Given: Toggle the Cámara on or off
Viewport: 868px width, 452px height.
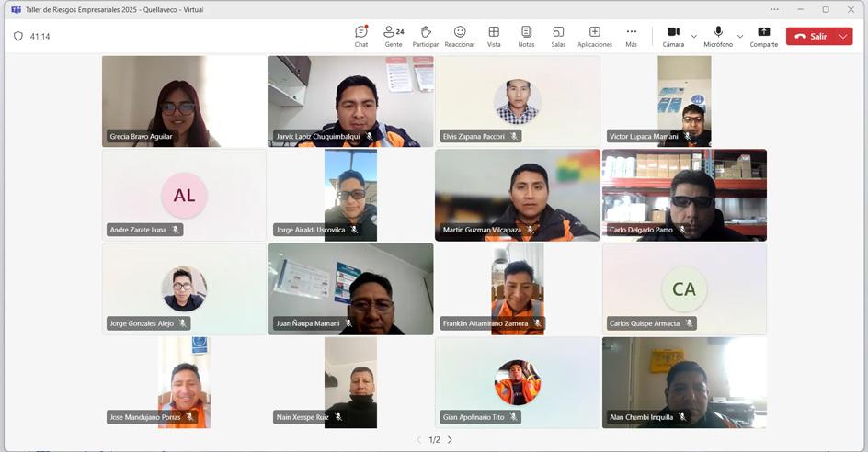Looking at the screenshot, I should pos(673,37).
